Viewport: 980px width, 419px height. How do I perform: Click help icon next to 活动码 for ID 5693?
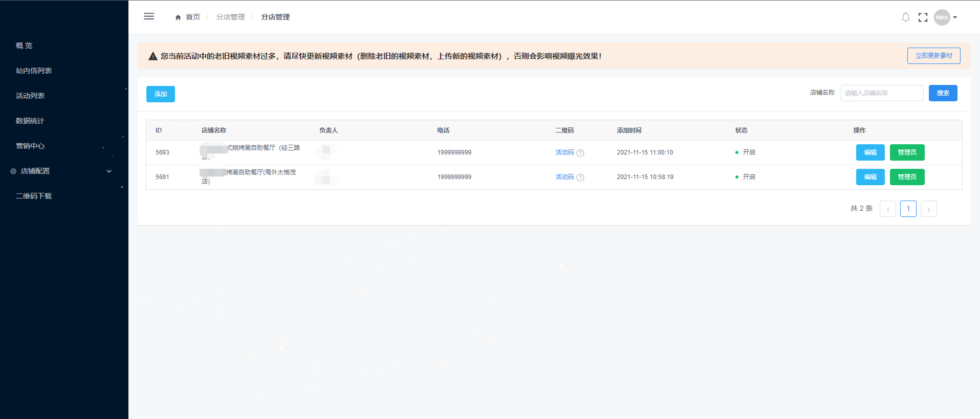(x=580, y=153)
